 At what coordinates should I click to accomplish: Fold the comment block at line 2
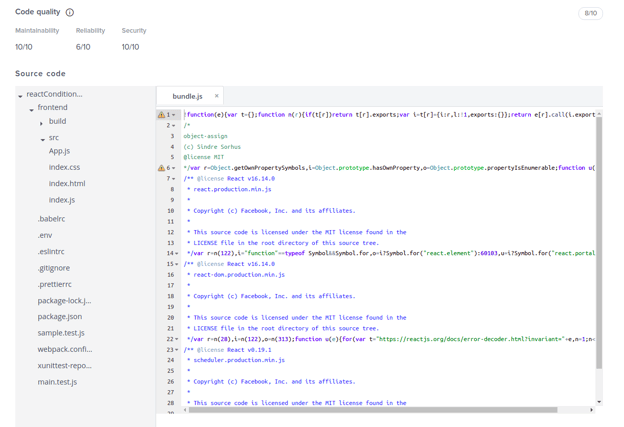pos(174,126)
